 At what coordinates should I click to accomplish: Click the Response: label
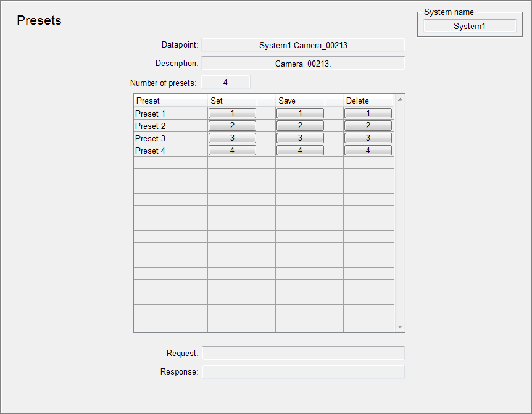pyautogui.click(x=179, y=372)
